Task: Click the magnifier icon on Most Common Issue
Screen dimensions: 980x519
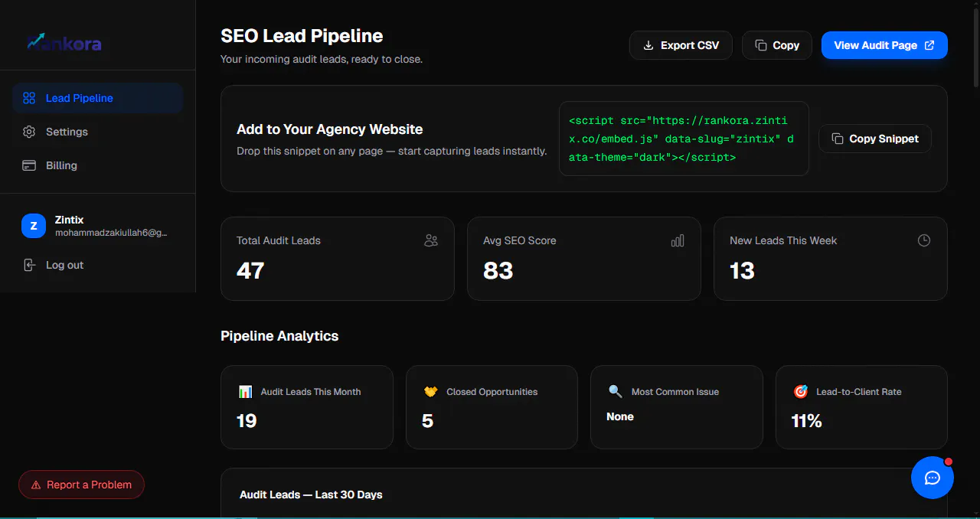Action: (x=616, y=391)
